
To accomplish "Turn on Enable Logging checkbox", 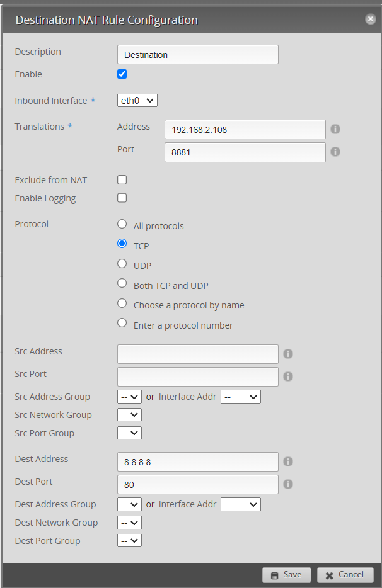I will (122, 198).
